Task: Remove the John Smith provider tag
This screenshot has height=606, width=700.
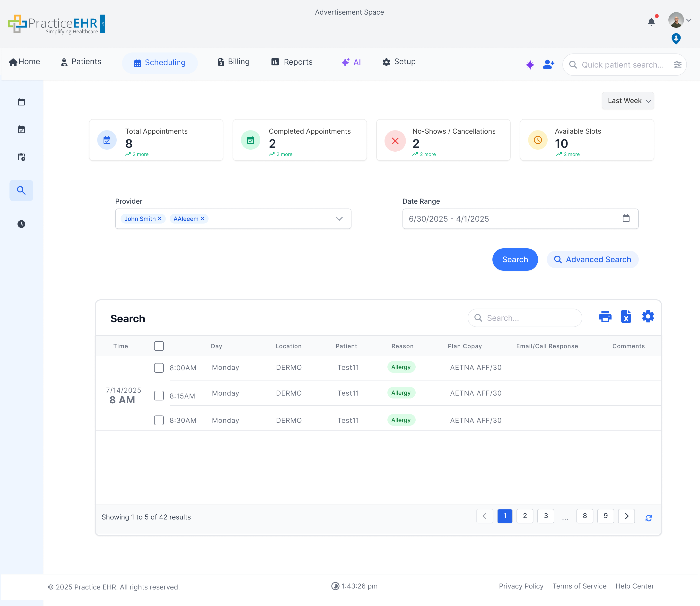Action: point(160,218)
